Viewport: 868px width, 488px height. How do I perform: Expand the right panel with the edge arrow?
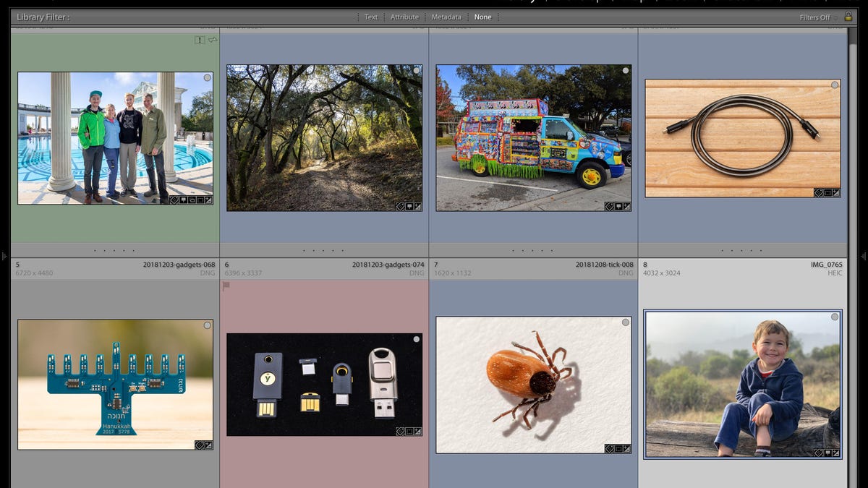click(863, 256)
